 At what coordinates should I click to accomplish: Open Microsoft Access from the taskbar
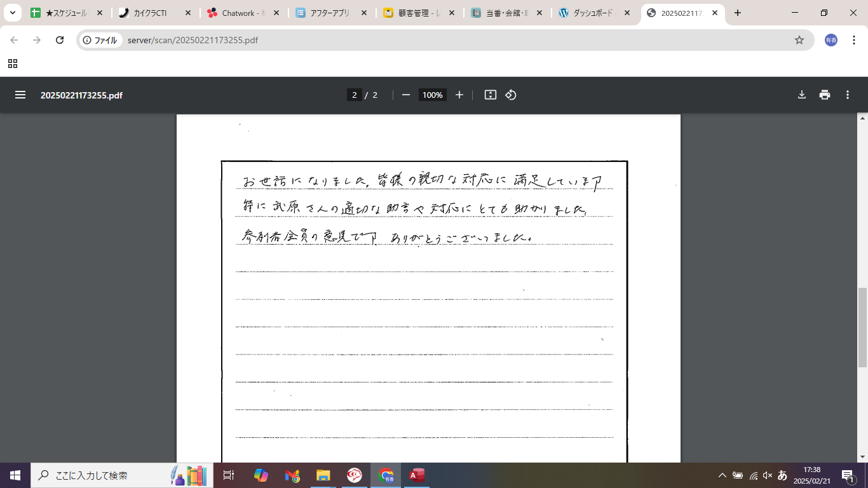417,475
